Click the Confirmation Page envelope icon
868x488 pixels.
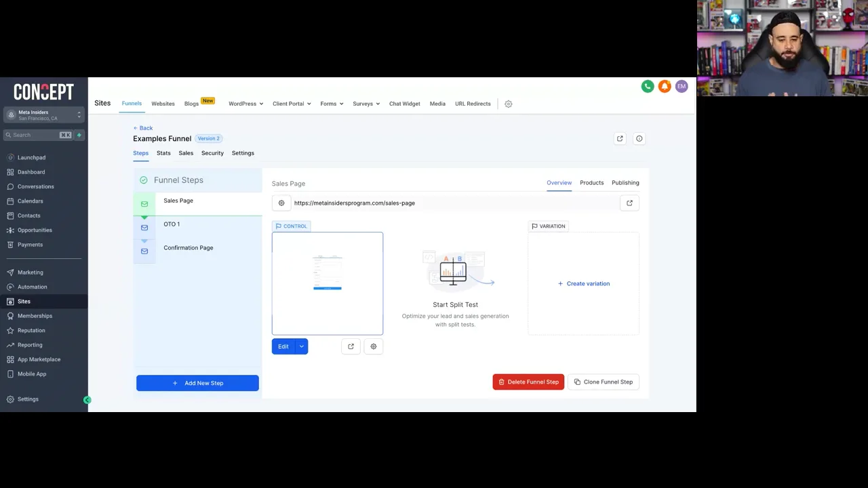click(x=144, y=251)
